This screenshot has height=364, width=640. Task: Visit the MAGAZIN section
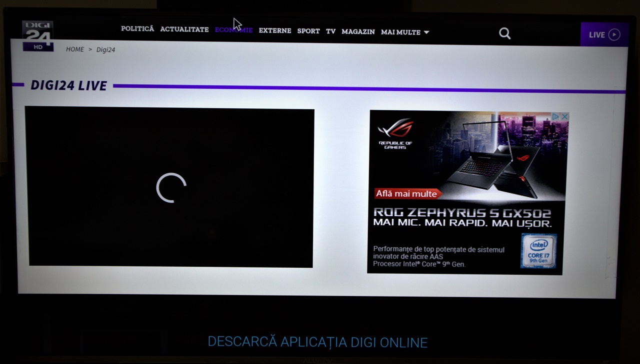(x=358, y=31)
